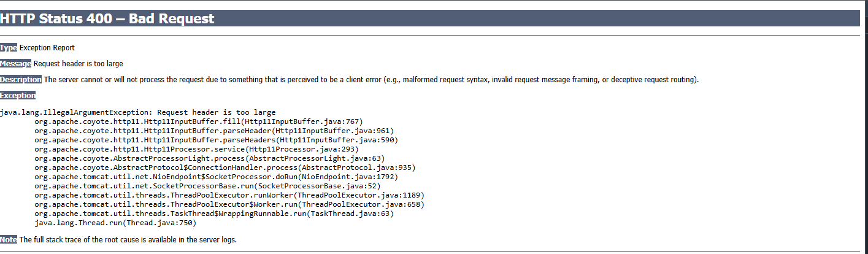Viewport: 868px width, 254px height.
Task: Click the text 'Exception Report'
Action: (47, 48)
